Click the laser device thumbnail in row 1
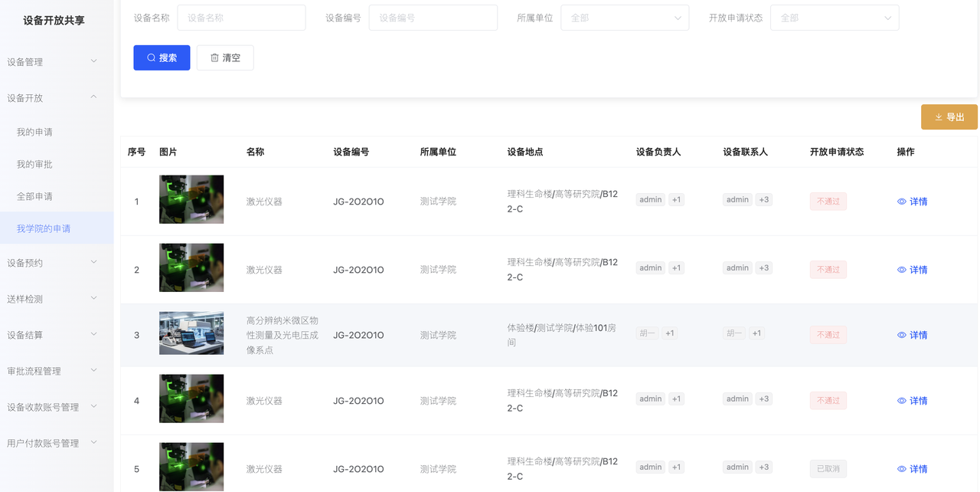The width and height of the screenshot is (980, 492). point(191,199)
